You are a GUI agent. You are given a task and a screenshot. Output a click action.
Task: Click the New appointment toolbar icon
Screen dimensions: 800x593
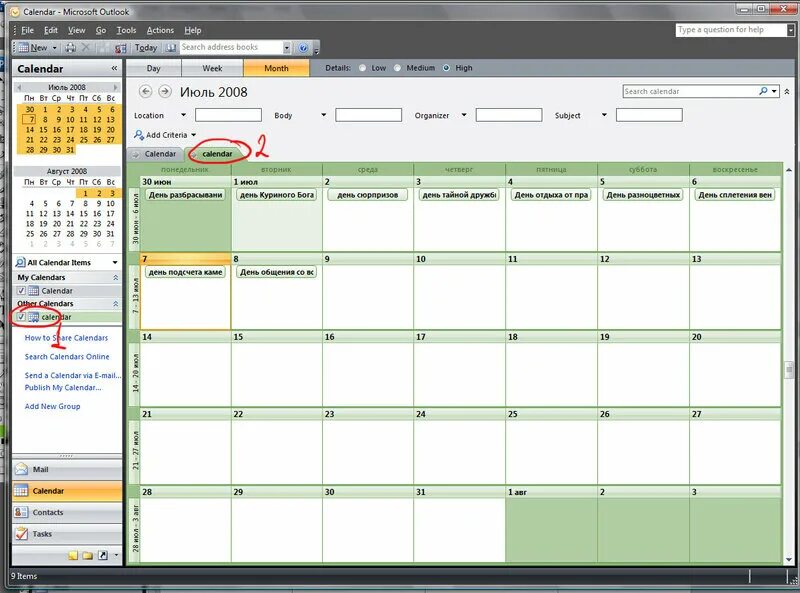(33, 47)
